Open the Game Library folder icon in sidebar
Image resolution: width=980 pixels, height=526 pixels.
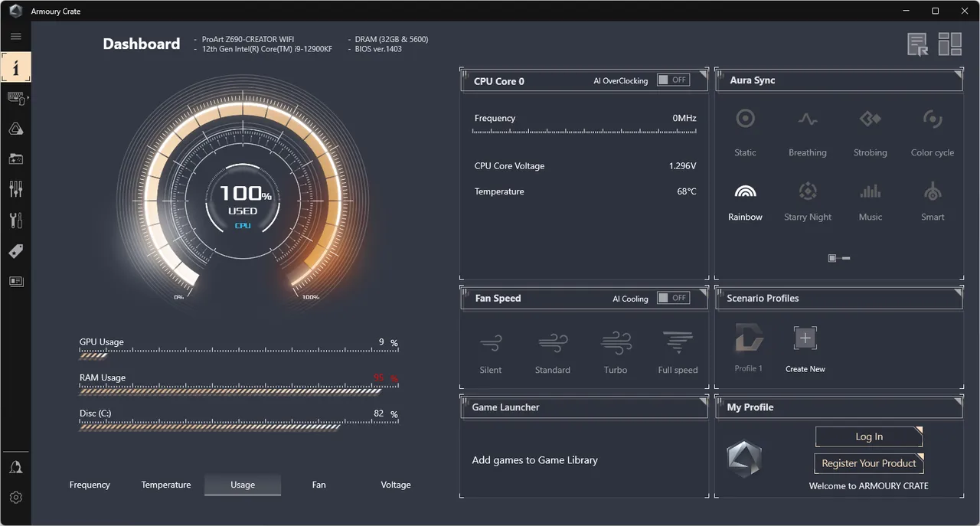pos(15,159)
